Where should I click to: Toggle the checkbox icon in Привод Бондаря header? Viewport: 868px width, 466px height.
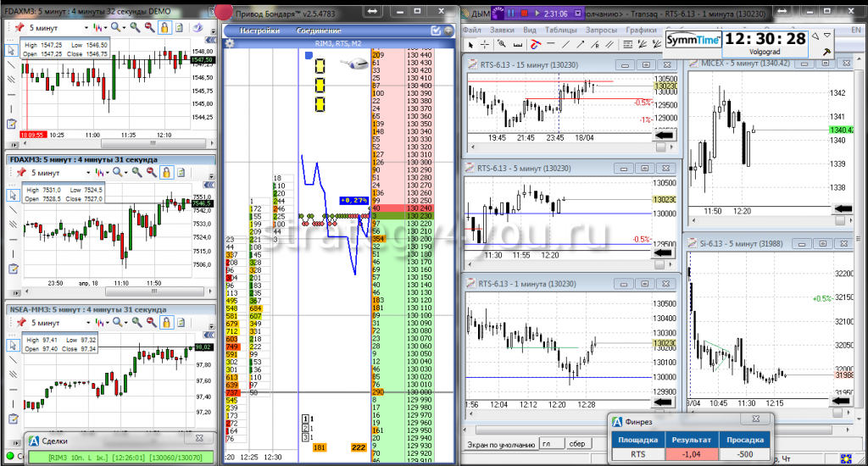coord(436,31)
